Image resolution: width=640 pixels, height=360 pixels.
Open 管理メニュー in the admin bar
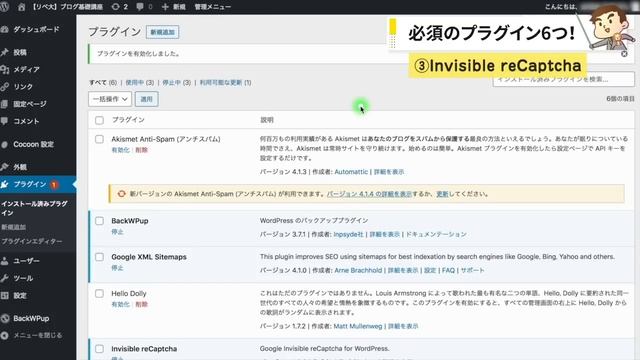click(x=212, y=7)
